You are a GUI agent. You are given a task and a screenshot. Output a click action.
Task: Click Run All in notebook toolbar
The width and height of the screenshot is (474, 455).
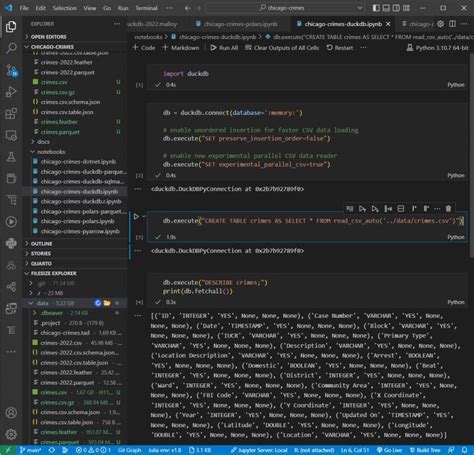[x=224, y=48]
